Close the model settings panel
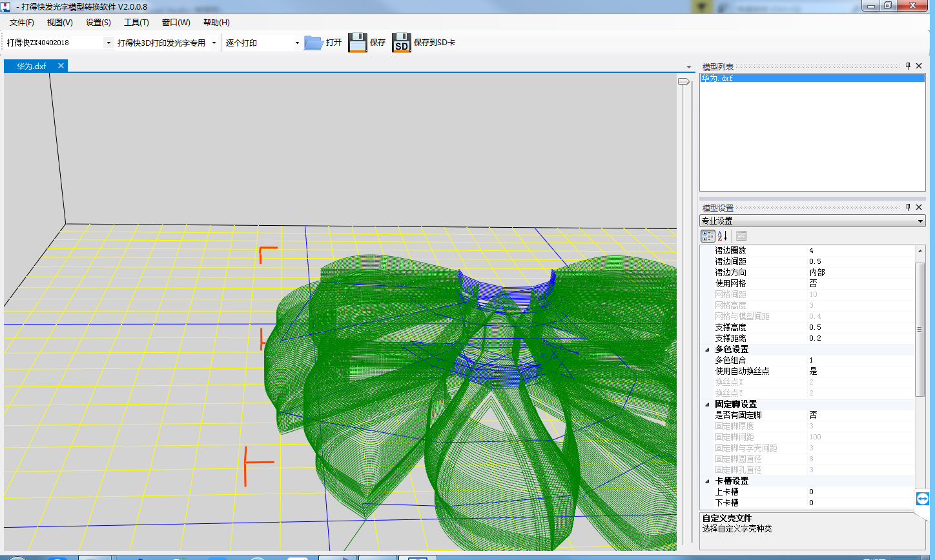This screenshot has width=935, height=560. coord(919,207)
